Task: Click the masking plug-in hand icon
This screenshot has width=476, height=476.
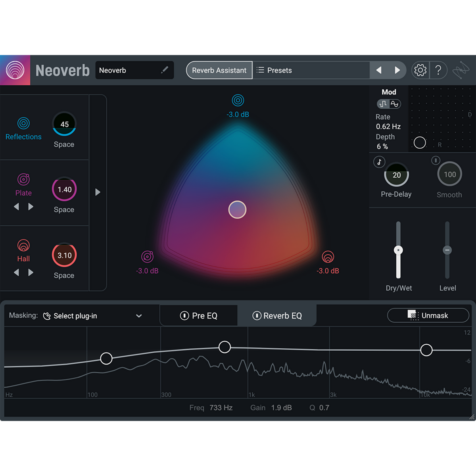Action: (47, 316)
